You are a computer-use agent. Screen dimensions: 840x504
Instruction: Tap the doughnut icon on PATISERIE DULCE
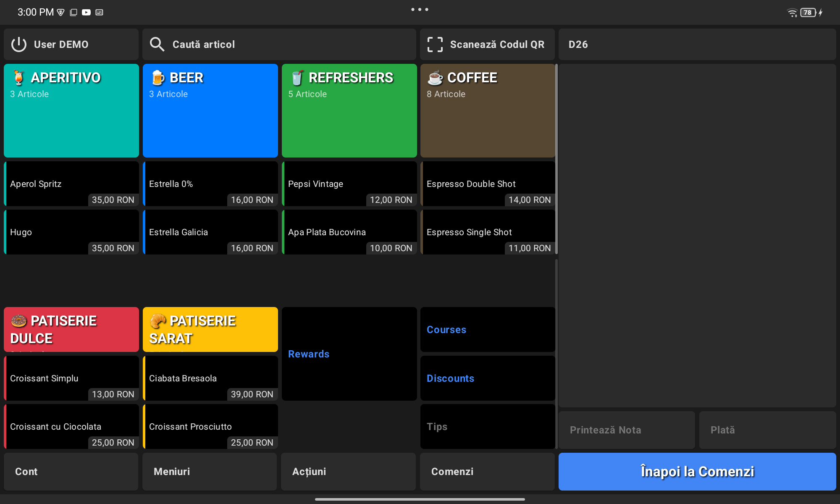click(19, 321)
